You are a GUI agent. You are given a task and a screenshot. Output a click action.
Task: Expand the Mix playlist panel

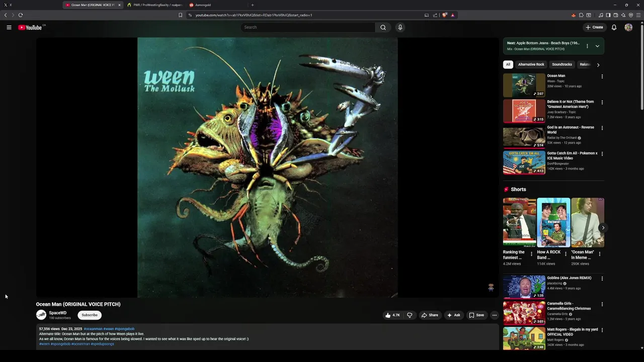(597, 46)
